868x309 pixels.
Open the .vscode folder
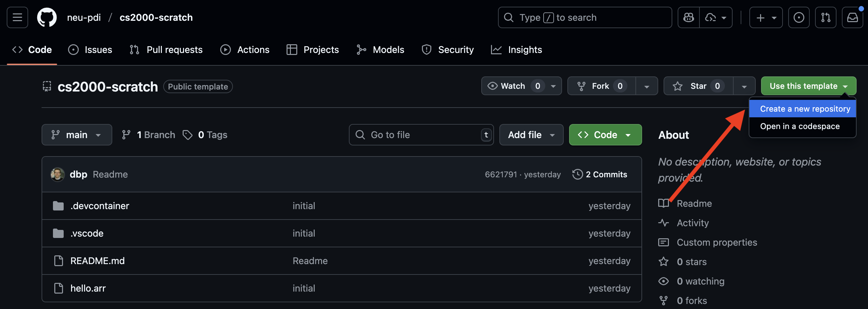[86, 234]
